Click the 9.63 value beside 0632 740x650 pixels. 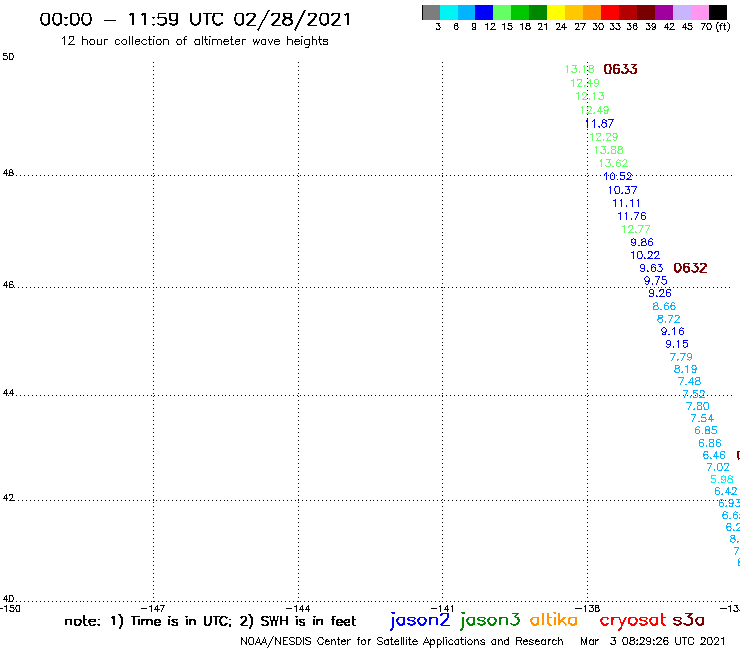click(x=651, y=268)
